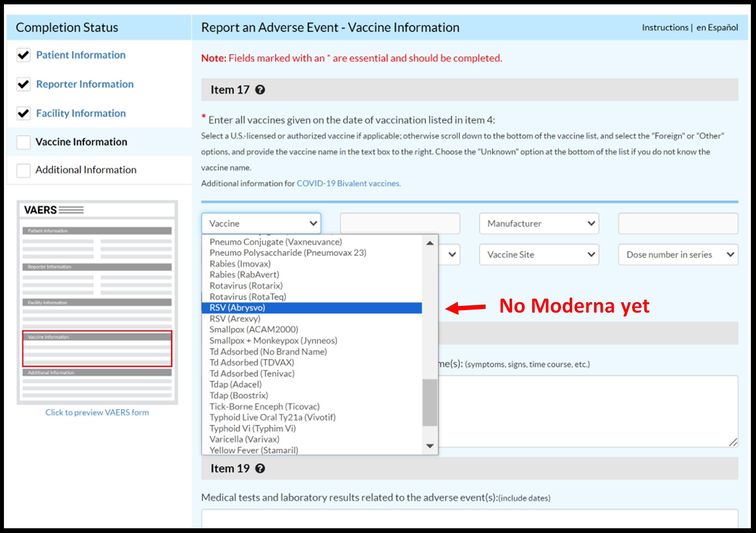Select Rotavirus (Rotarix) option
This screenshot has width=756, height=533.
tap(311, 286)
